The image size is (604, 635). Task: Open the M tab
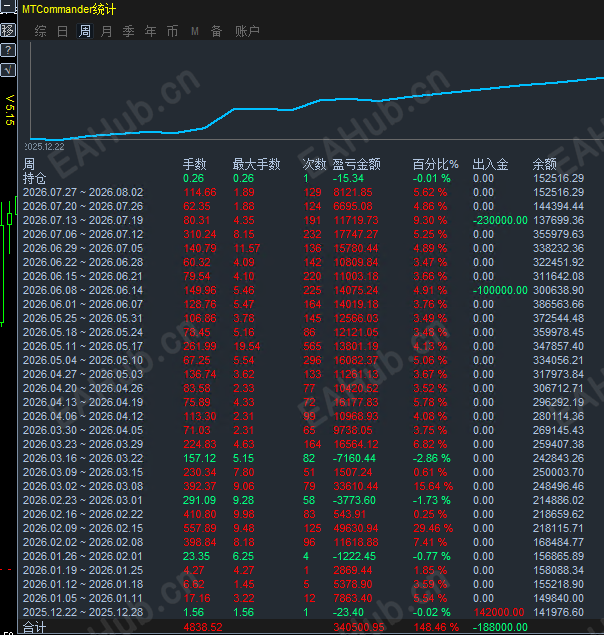click(195, 31)
